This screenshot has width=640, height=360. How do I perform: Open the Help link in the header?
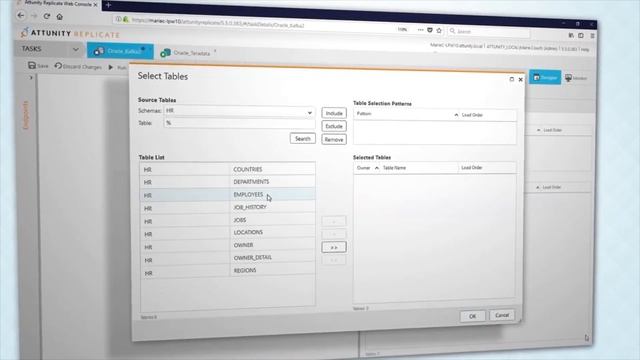[x=585, y=49]
